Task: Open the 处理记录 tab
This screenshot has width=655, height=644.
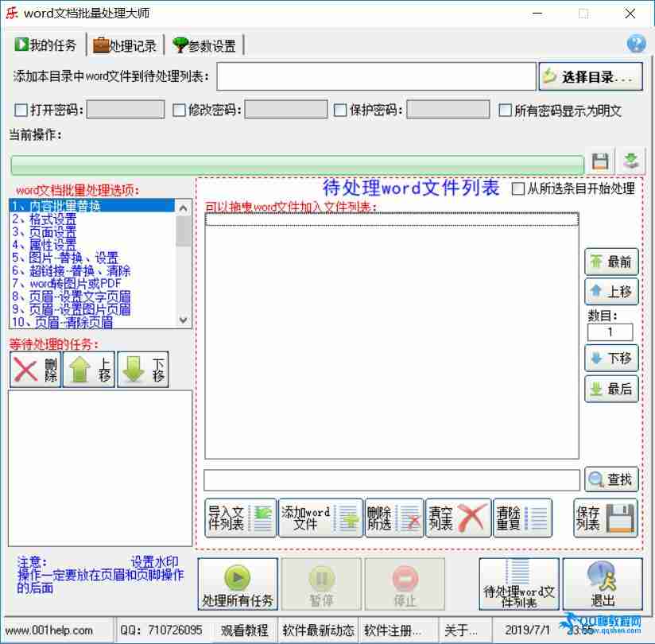Action: 125,45
